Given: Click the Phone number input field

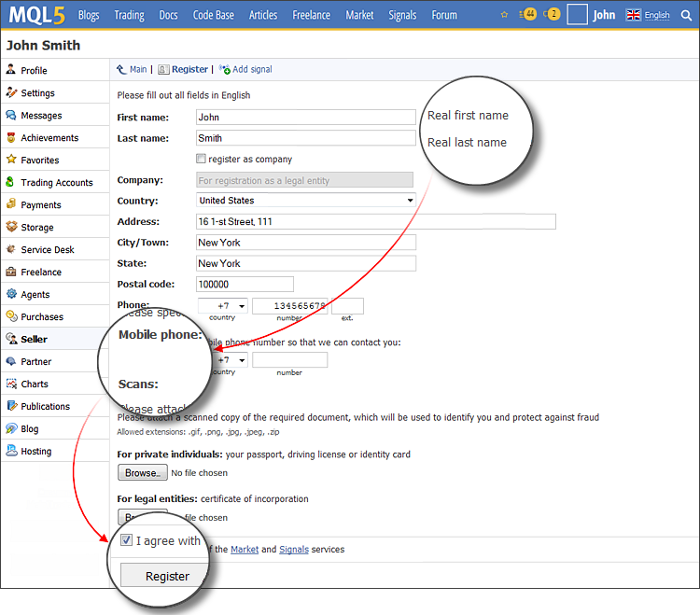Looking at the screenshot, I should 289,306.
